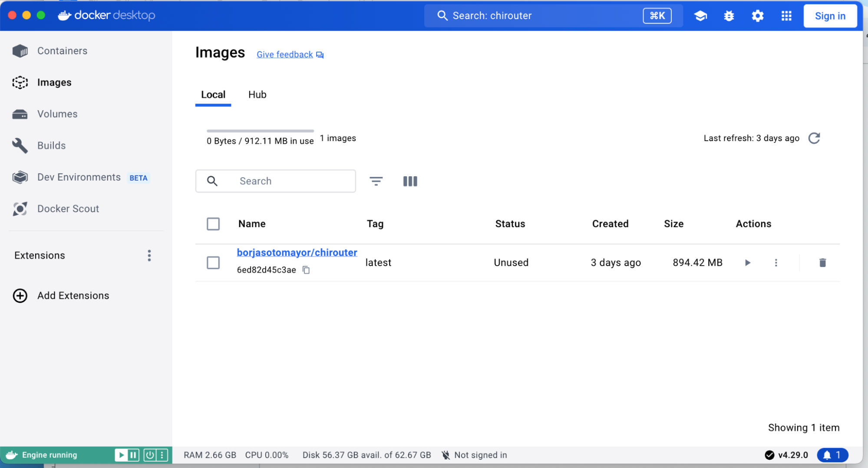Open Extensions three-dot menu
The image size is (868, 468).
point(149,255)
